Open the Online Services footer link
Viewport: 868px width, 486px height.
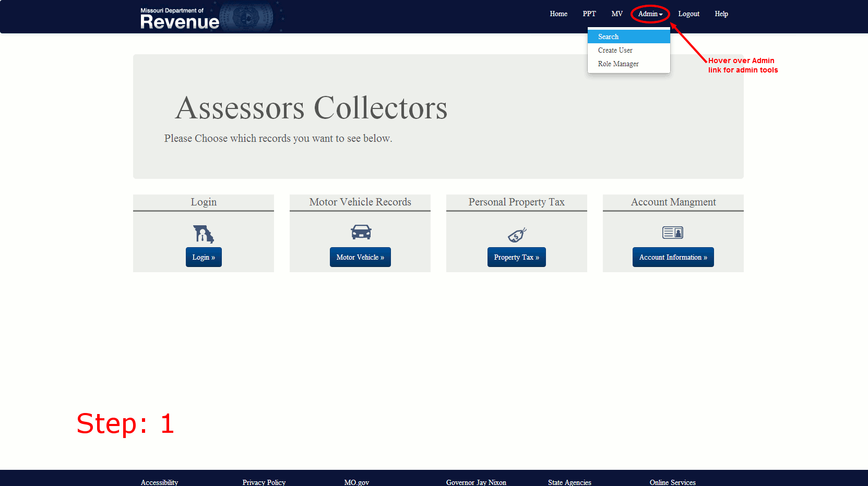[672, 482]
